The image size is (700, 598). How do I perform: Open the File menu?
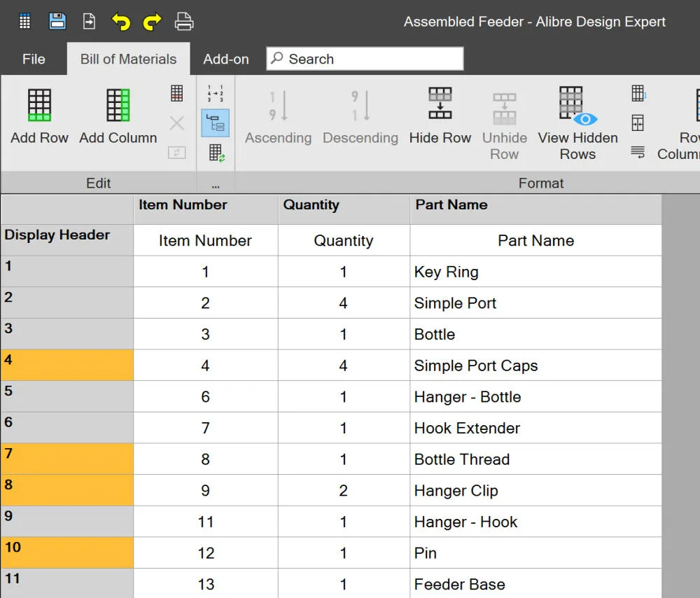[34, 59]
